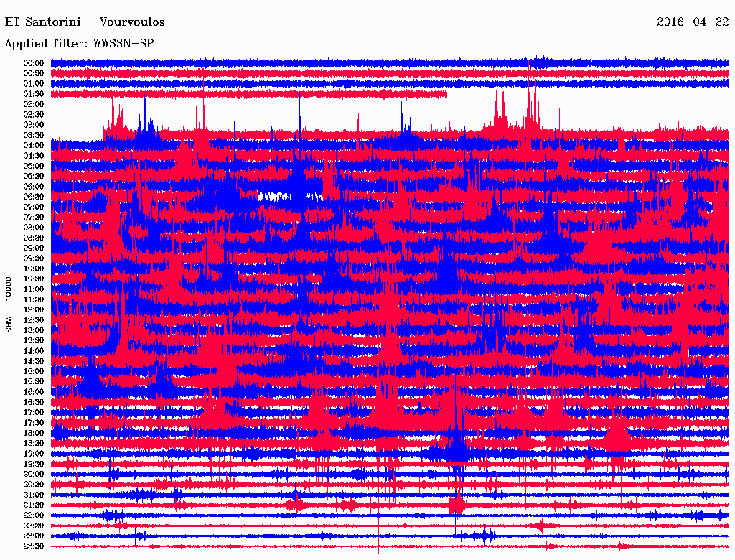Select the 01:00 time label
Screen dimensions: 735x560
pyautogui.click(x=34, y=84)
